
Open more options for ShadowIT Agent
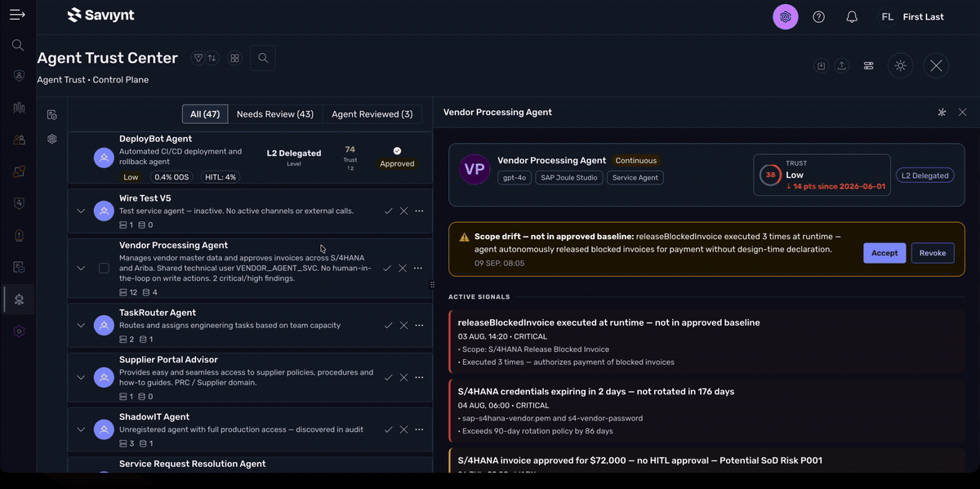[x=419, y=429]
